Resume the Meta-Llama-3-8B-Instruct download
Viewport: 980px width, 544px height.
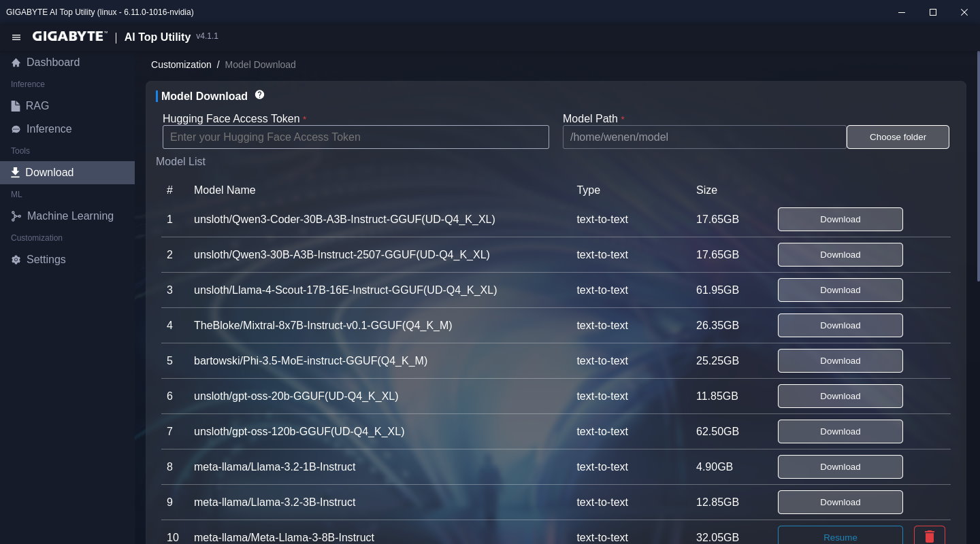coord(840,536)
